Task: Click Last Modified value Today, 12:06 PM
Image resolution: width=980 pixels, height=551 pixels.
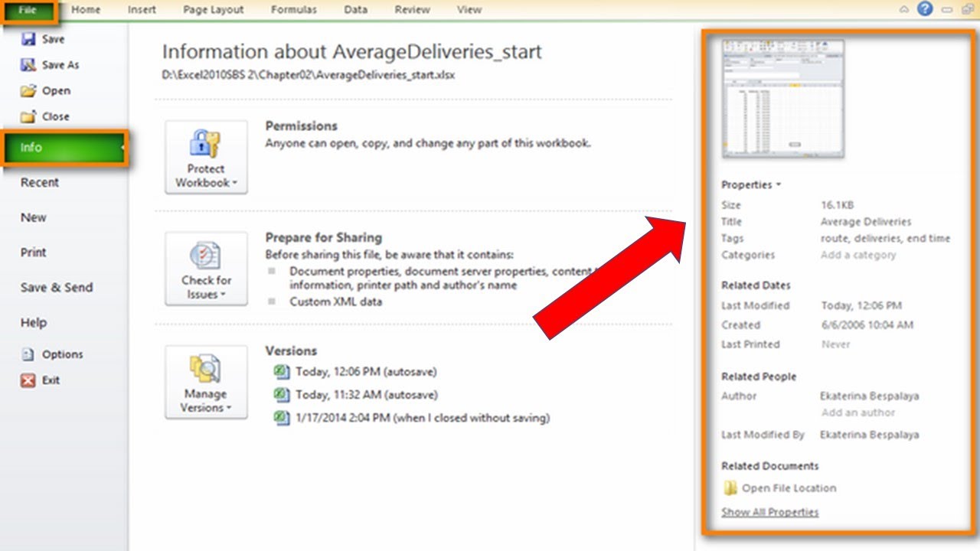Action: pyautogui.click(x=861, y=305)
